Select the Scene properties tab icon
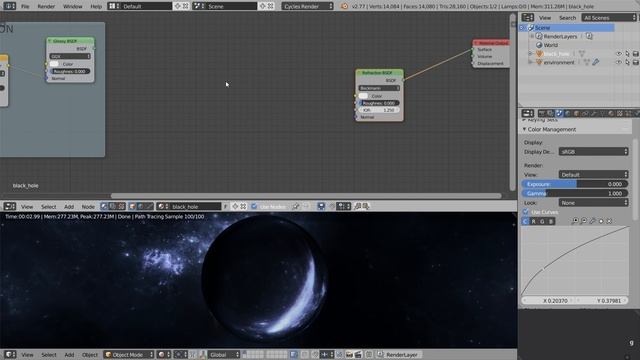The image size is (640, 360). (x=559, y=113)
